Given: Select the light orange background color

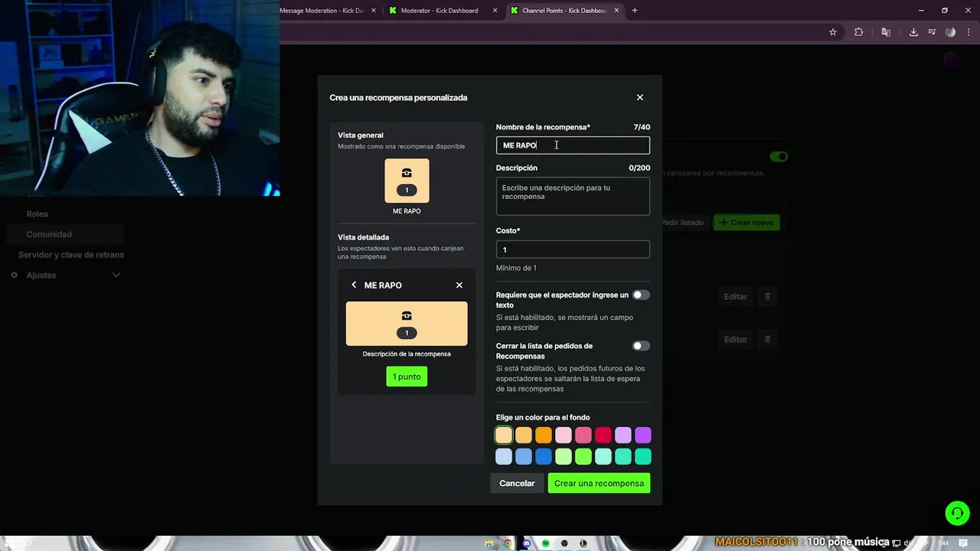Looking at the screenshot, I should coord(524,435).
